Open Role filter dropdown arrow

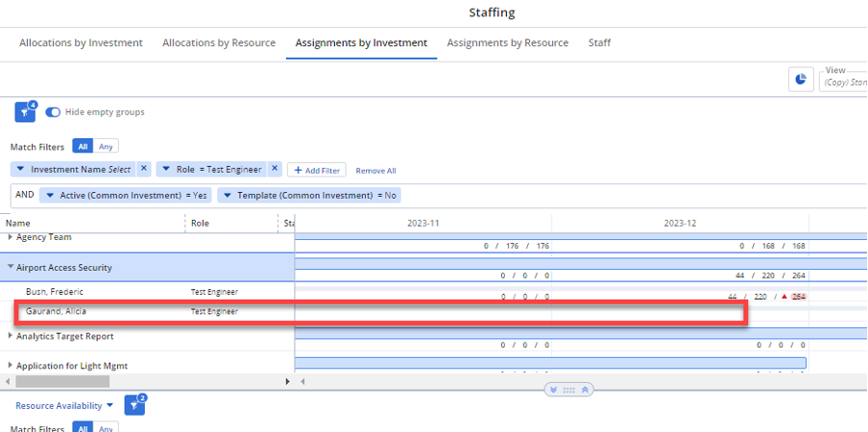[166, 169]
